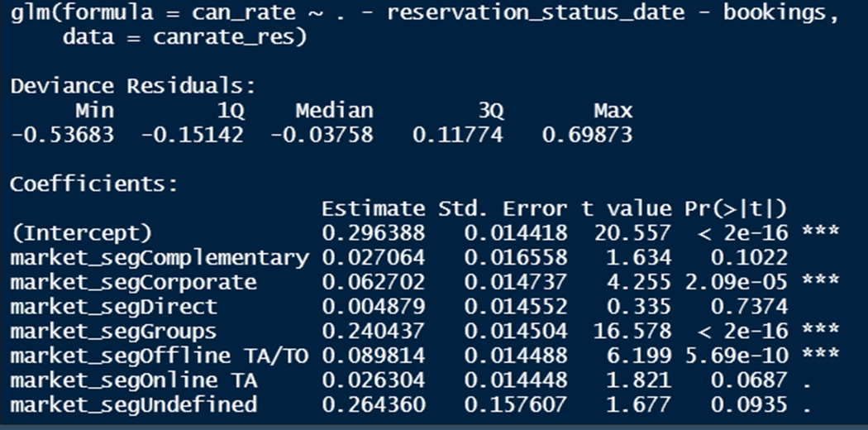Select the Deviance Residuals heading

click(133, 86)
